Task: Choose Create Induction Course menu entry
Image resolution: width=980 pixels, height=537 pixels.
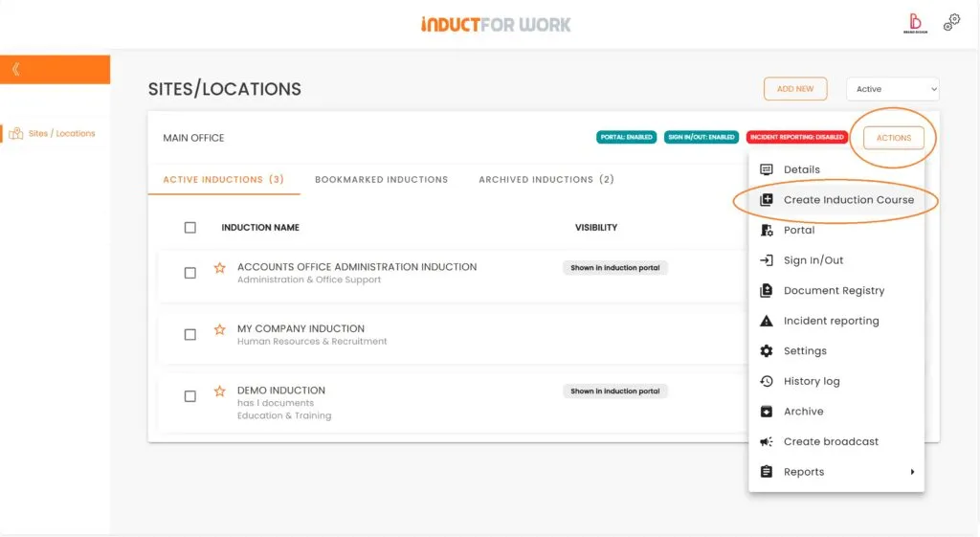Action: 836,200
